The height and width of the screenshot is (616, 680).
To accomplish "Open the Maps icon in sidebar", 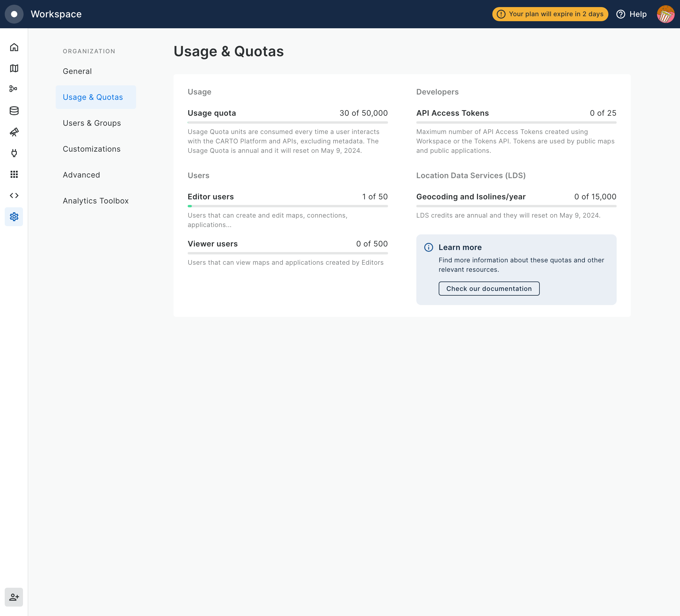I will coord(14,68).
